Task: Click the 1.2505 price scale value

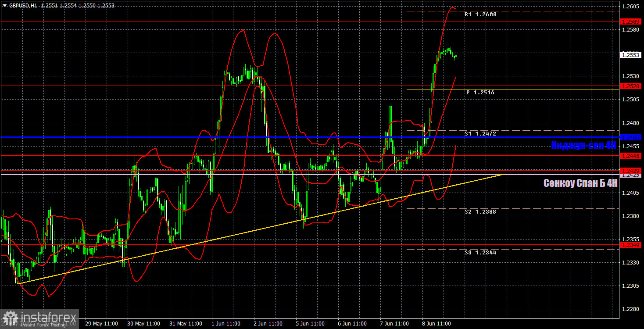Action: tap(631, 100)
